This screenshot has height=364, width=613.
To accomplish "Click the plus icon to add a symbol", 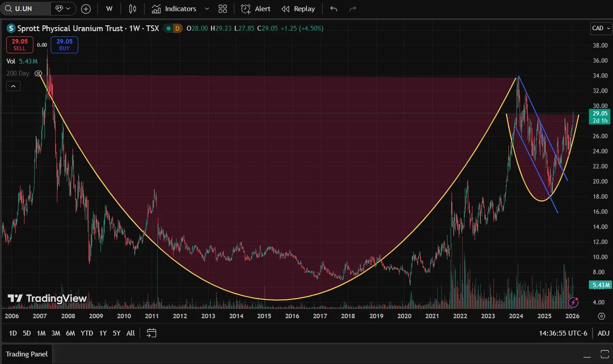I will click(85, 8).
